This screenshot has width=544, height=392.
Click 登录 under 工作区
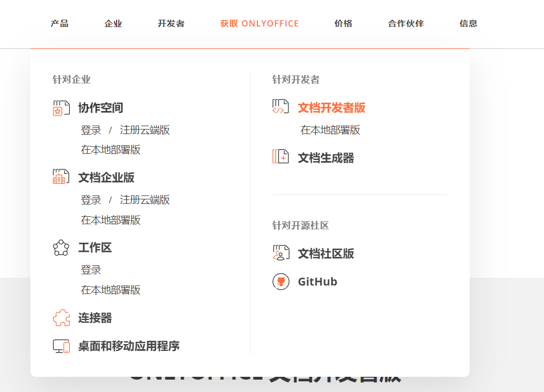[x=91, y=270]
